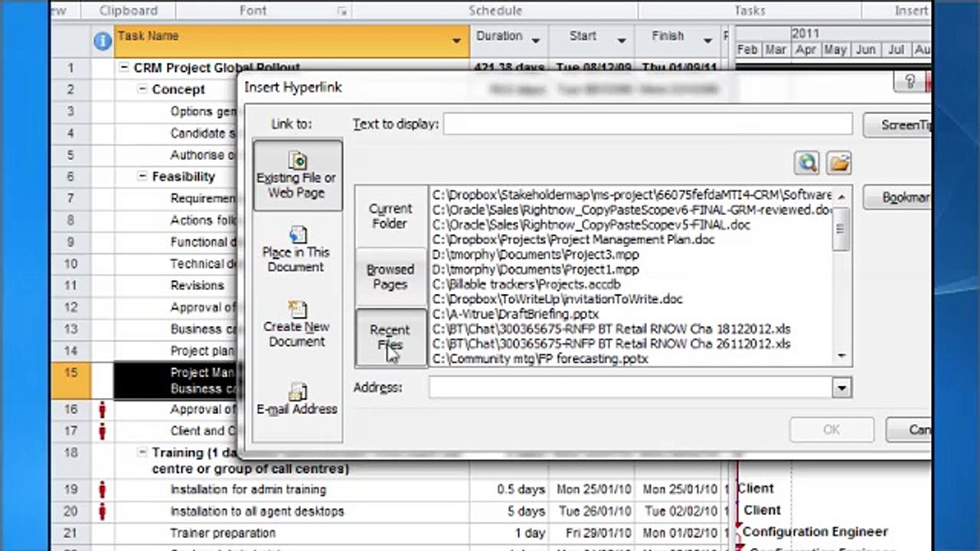Viewport: 980px width, 551px height.
Task: Open Task Name column filter dropdown
Action: tap(457, 41)
